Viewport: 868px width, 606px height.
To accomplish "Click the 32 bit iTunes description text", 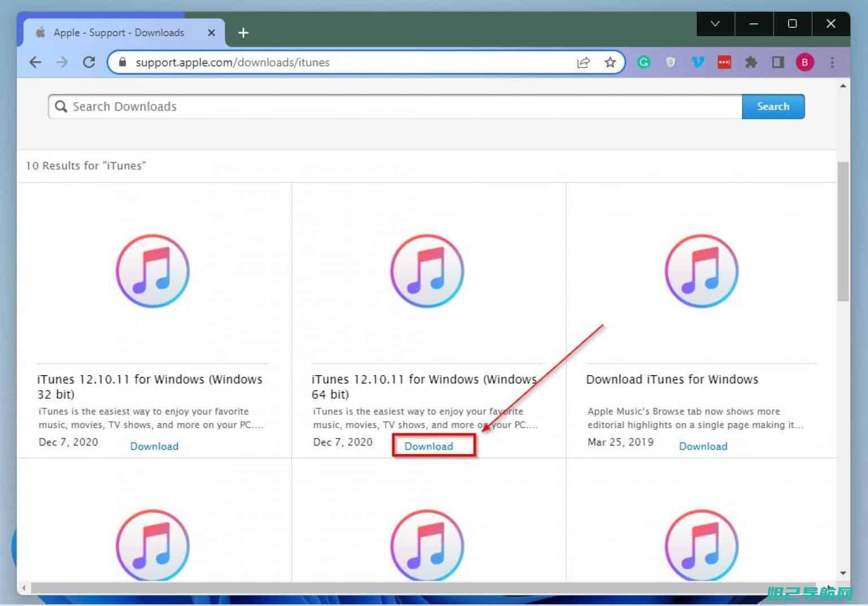I will point(151,418).
